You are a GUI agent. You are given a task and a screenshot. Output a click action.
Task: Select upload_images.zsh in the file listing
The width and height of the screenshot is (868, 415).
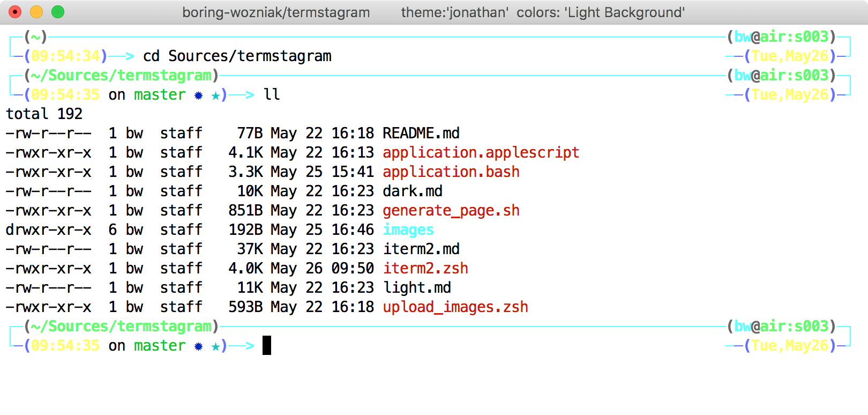[x=455, y=307]
